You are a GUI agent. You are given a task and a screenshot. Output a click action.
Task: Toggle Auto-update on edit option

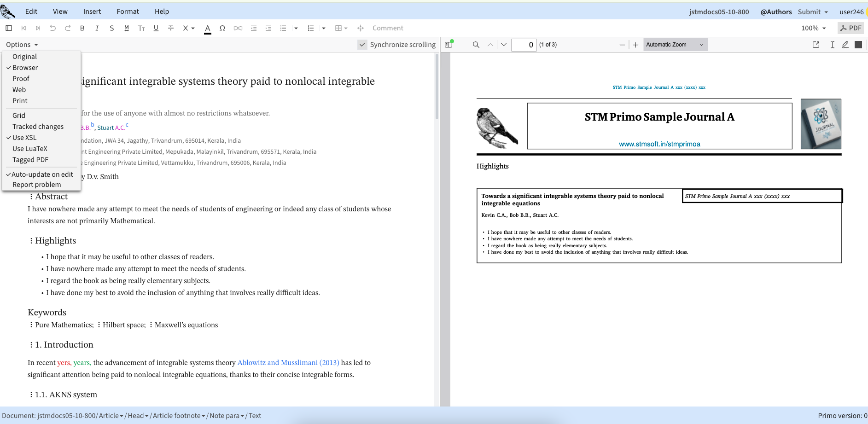(42, 174)
